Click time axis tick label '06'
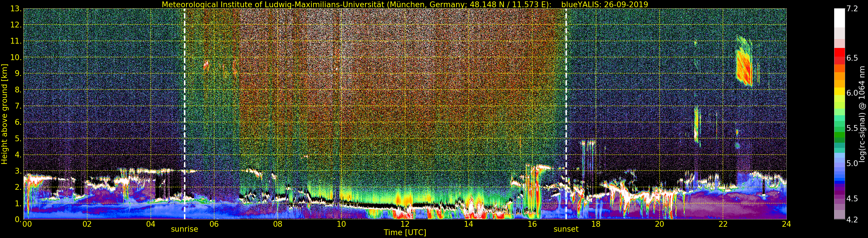The image size is (868, 238). pyautogui.click(x=214, y=224)
